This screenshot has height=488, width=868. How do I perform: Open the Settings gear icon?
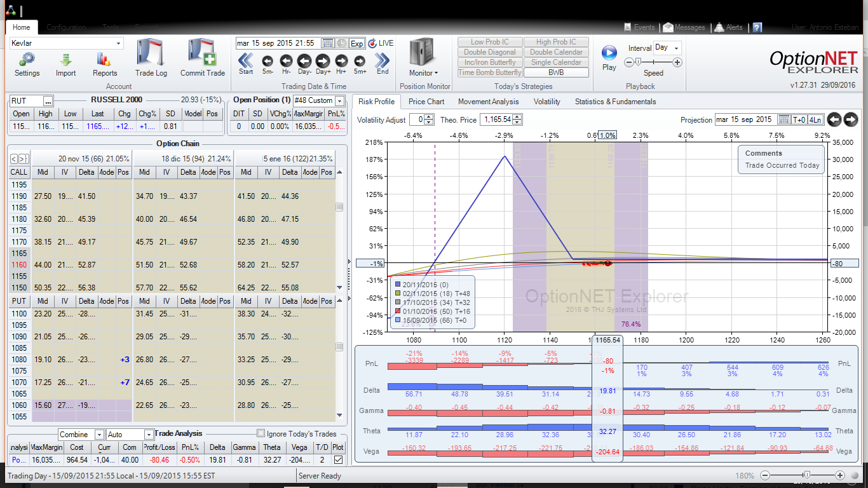pyautogui.click(x=27, y=60)
